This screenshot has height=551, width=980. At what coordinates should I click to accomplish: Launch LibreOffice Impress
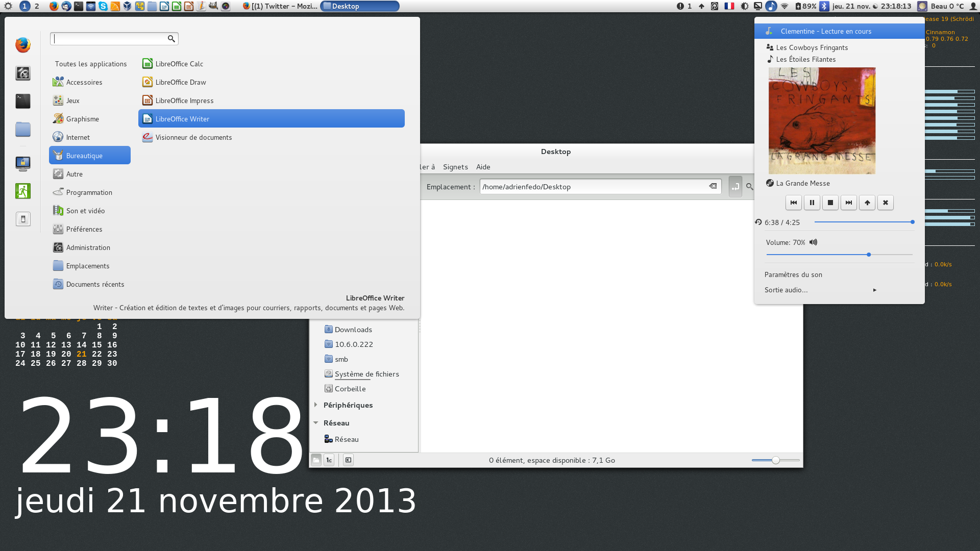click(x=272, y=101)
